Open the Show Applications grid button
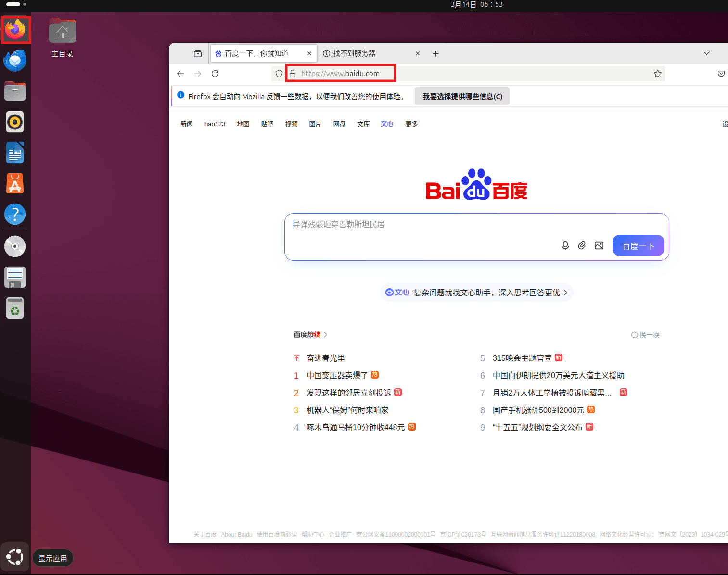 point(15,557)
